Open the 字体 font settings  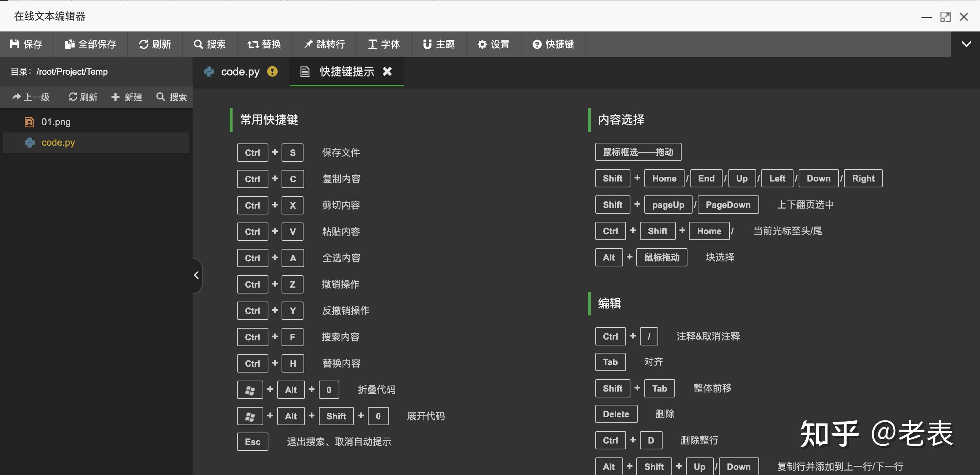click(x=372, y=44)
